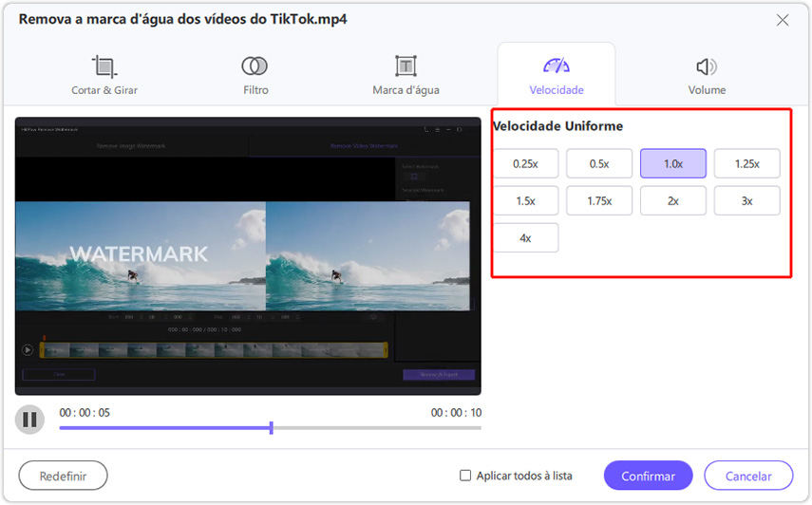Choose the 0.5x speed option
The width and height of the screenshot is (812, 505).
pos(599,163)
